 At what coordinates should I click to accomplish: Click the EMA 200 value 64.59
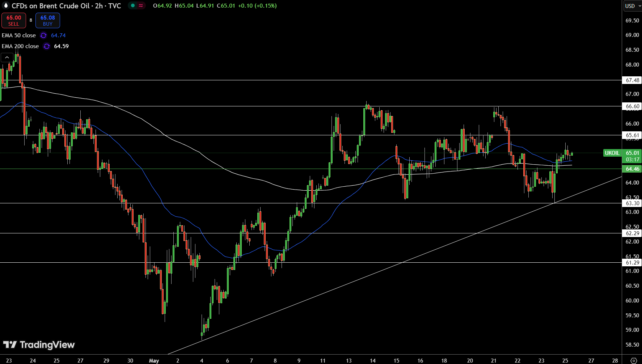61,46
